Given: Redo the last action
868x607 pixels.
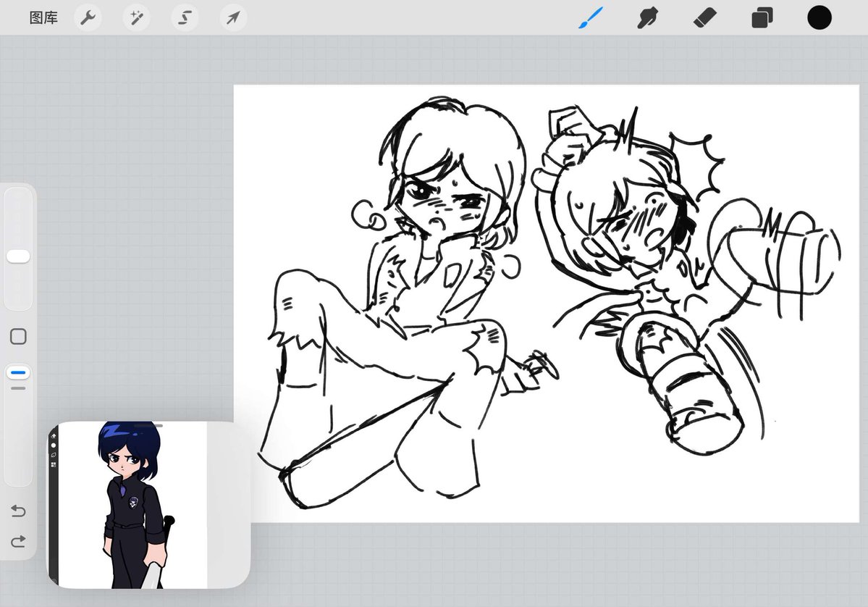Looking at the screenshot, I should tap(18, 541).
